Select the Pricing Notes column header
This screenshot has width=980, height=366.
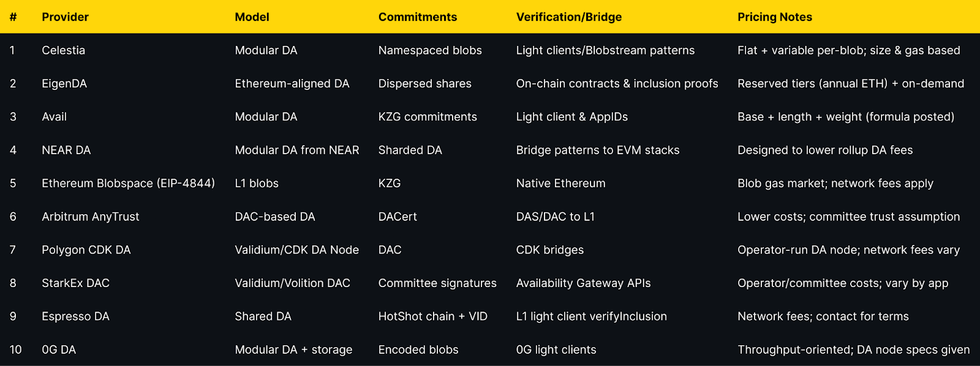point(775,17)
